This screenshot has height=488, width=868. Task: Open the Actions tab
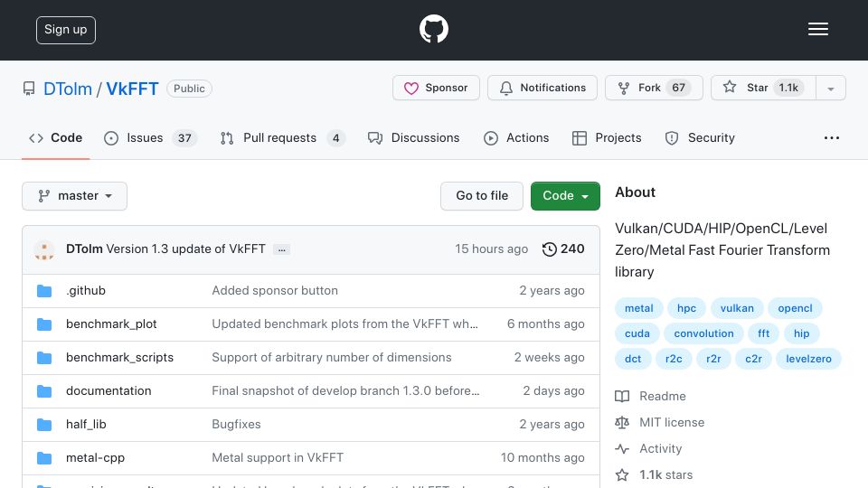pos(516,137)
